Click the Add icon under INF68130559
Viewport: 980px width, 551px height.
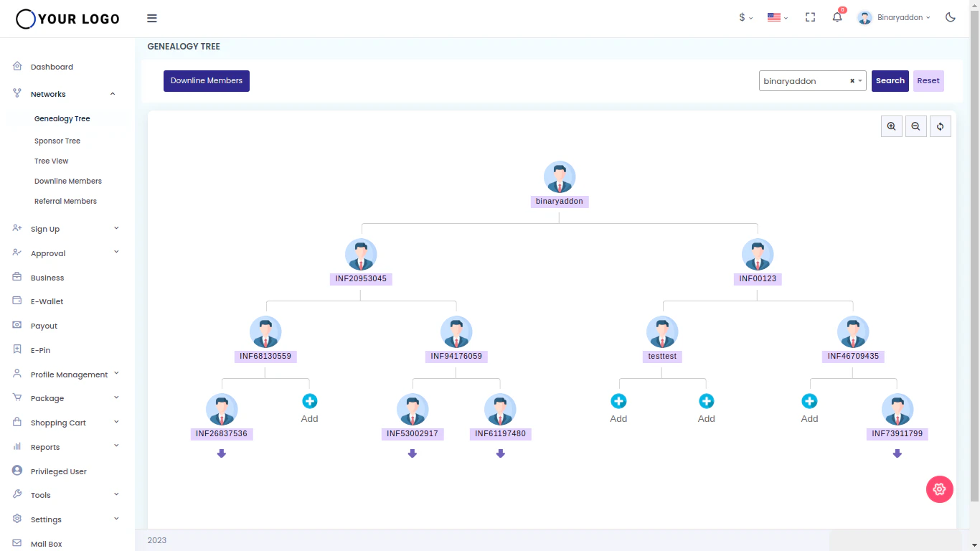click(x=309, y=400)
